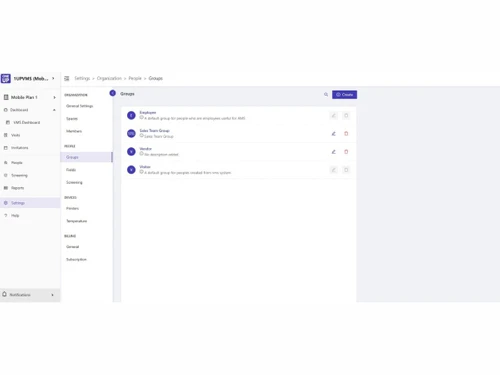This screenshot has height=375, width=500.
Task: Click the Mobile Plan 1 building icon
Action: (6, 97)
